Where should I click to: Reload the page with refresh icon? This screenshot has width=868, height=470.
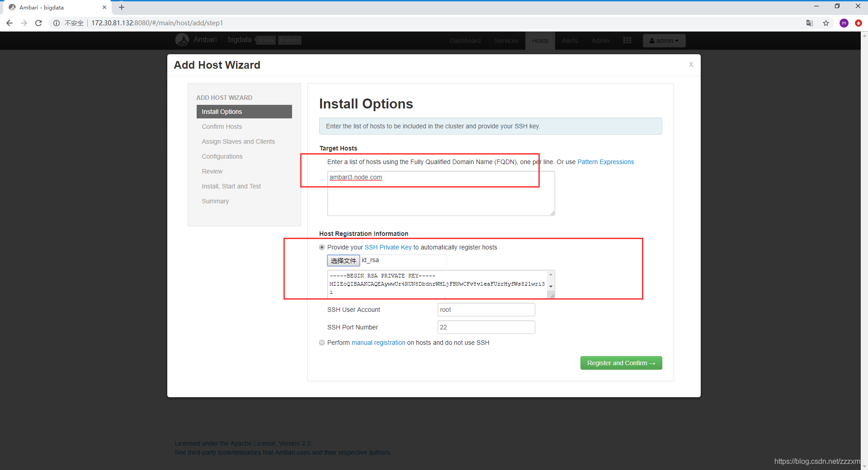[38, 23]
